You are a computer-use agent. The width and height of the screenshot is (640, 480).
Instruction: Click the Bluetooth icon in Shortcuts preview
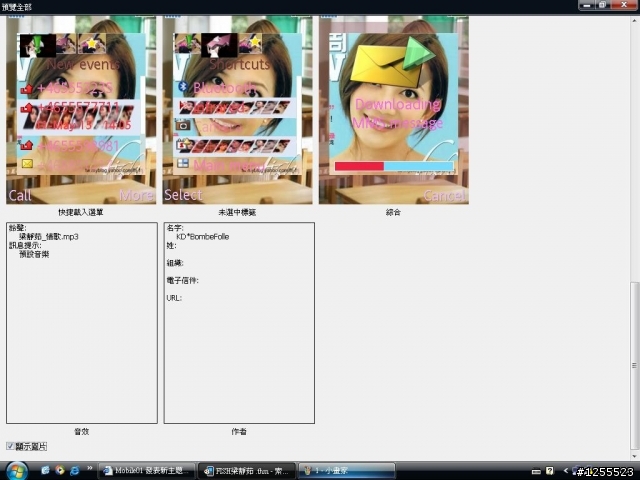coord(183,87)
